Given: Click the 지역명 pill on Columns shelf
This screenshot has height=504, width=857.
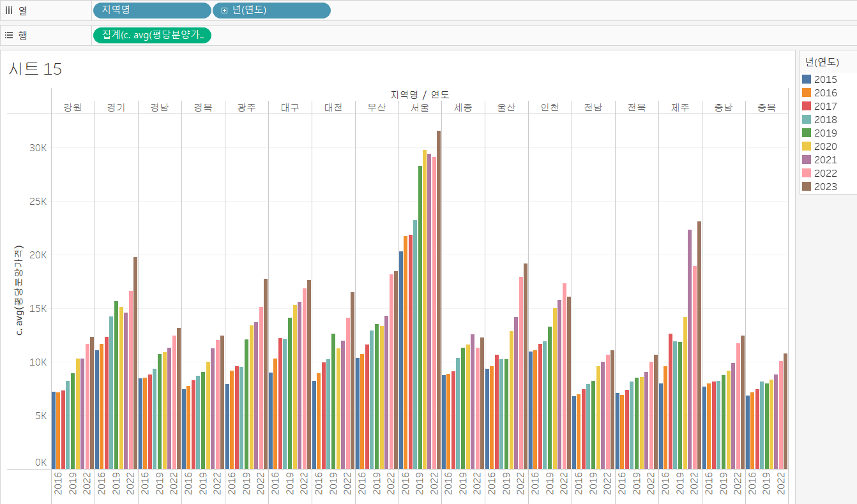Looking at the screenshot, I should (x=151, y=10).
